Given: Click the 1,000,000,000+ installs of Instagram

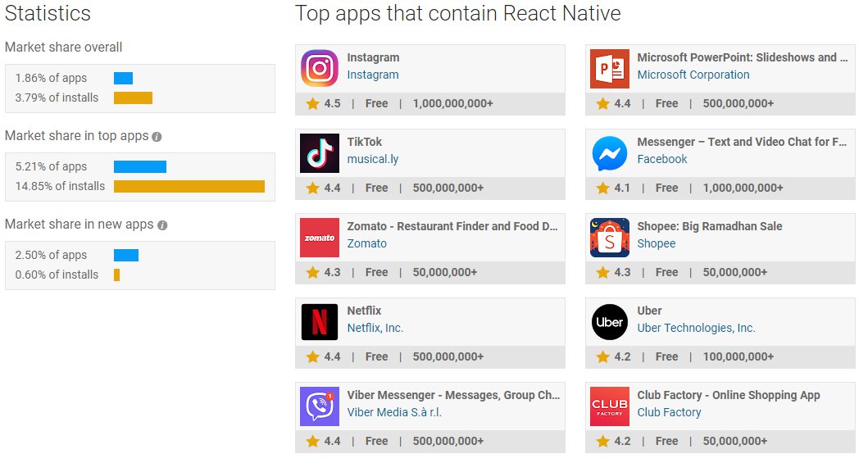Looking at the screenshot, I should coord(452,103).
